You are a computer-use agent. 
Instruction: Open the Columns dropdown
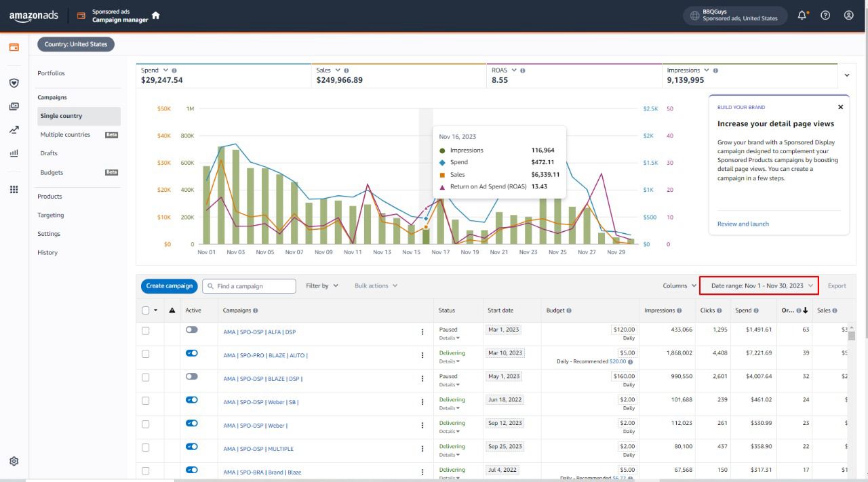click(x=679, y=286)
